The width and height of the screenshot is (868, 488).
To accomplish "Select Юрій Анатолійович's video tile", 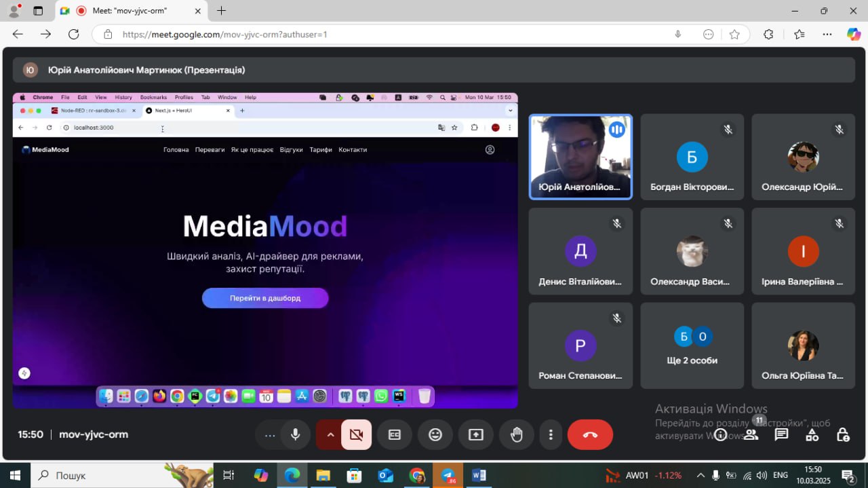I will [x=580, y=157].
